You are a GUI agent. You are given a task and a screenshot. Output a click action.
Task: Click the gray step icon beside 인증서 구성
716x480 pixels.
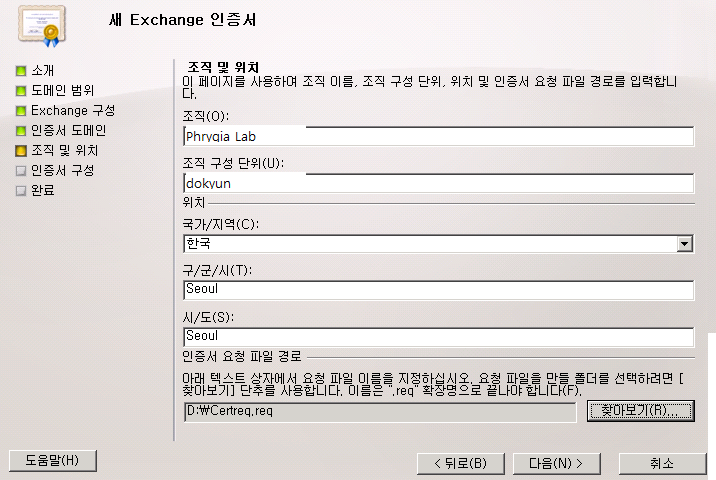(x=21, y=171)
